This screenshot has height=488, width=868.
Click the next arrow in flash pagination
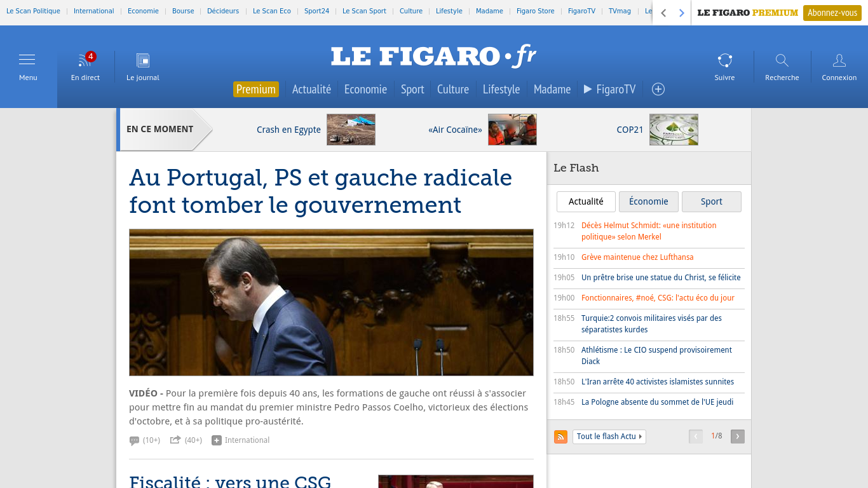[x=737, y=437]
